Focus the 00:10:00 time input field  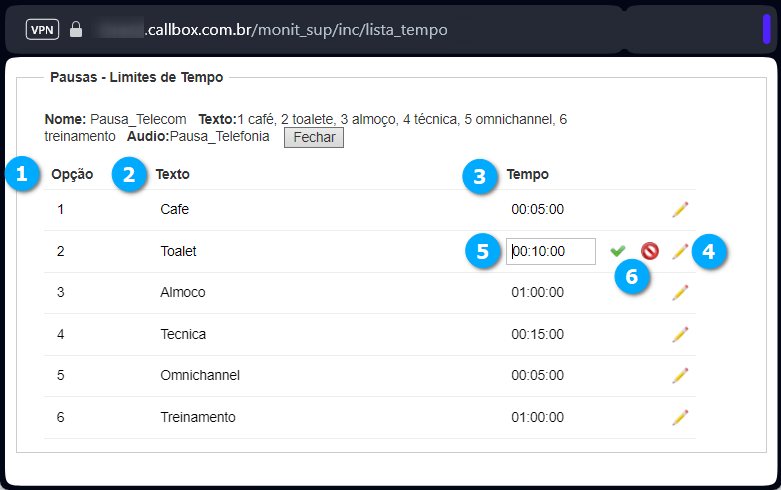(x=551, y=251)
